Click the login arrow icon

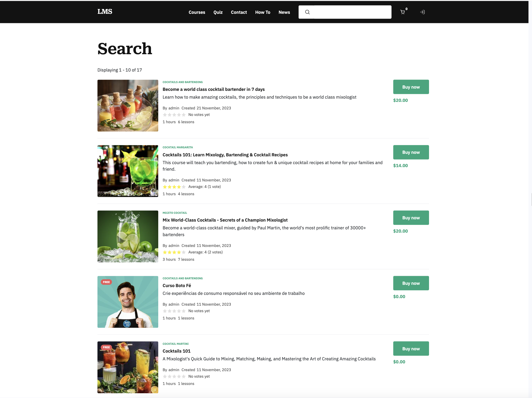pyautogui.click(x=422, y=12)
